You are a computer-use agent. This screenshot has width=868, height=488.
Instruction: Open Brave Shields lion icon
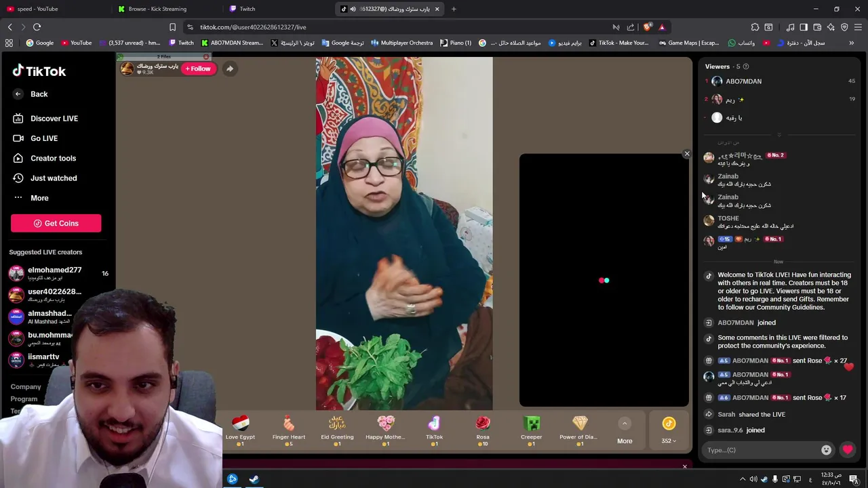point(648,27)
